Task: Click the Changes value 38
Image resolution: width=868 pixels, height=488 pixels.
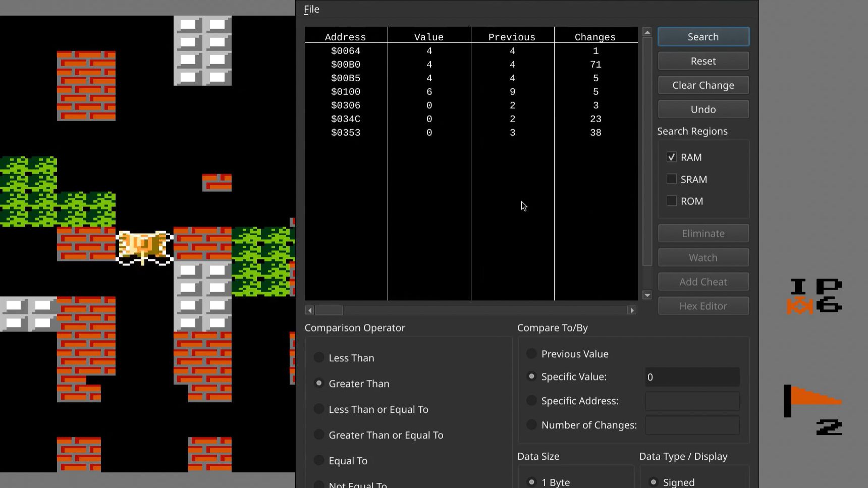Action: (595, 133)
